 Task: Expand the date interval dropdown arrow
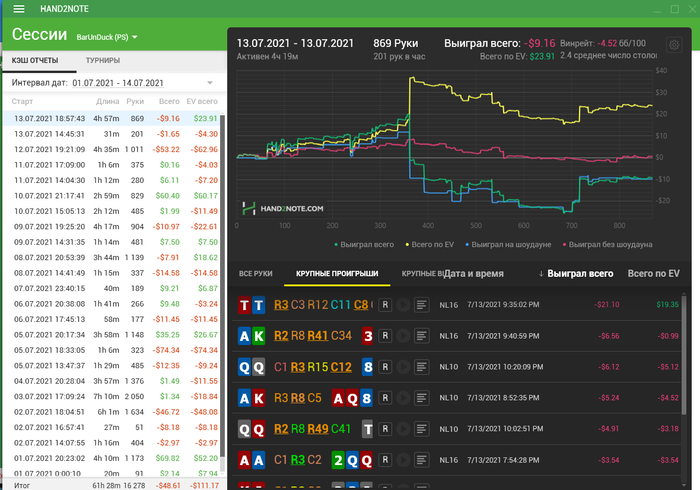click(x=210, y=83)
